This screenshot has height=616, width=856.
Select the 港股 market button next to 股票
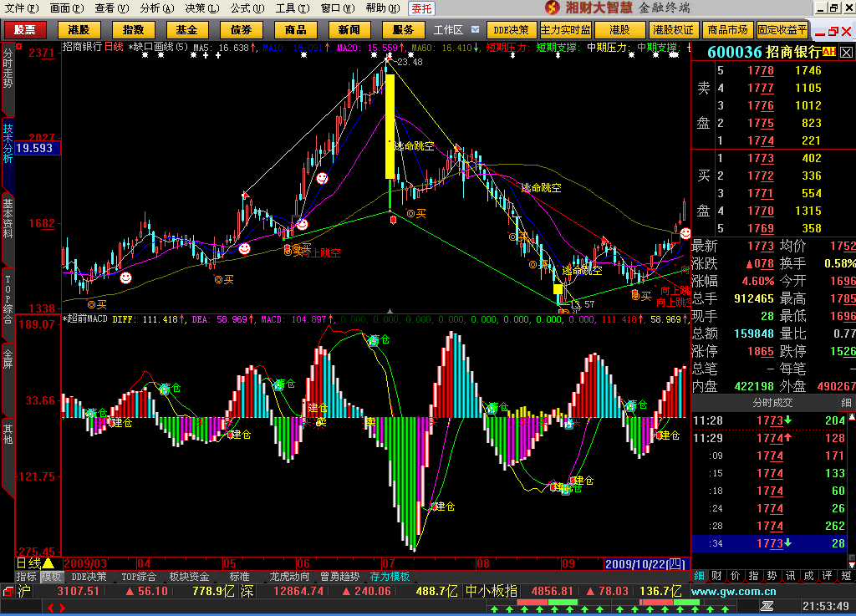(x=79, y=29)
